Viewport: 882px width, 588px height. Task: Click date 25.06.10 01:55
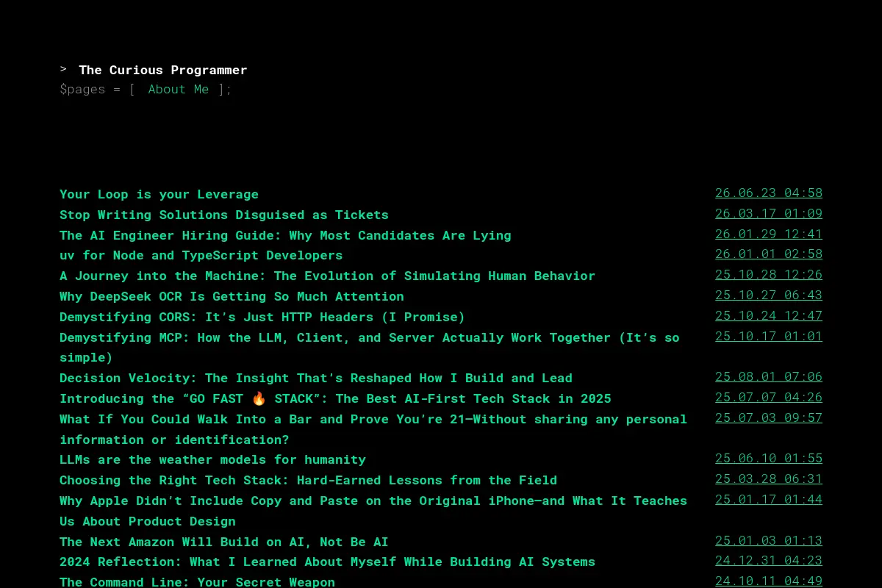769,458
